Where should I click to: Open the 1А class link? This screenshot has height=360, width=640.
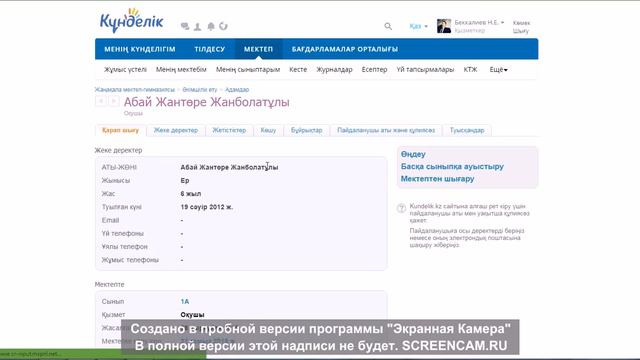(185, 302)
